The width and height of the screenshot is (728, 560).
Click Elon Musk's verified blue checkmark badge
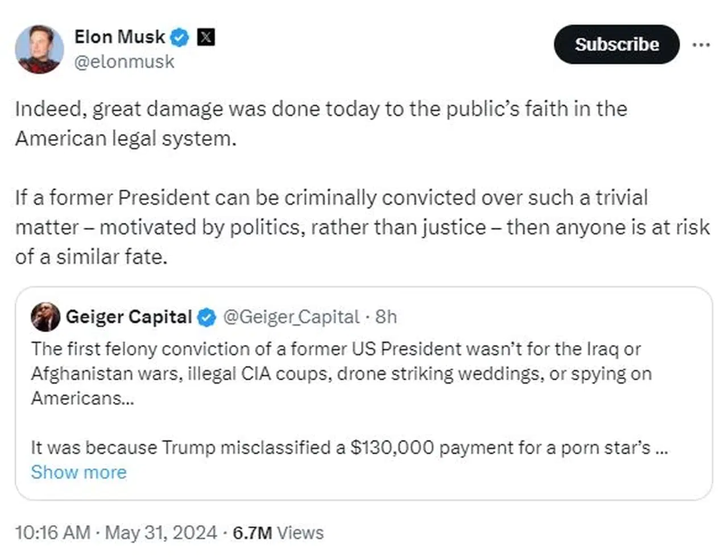pyautogui.click(x=180, y=37)
